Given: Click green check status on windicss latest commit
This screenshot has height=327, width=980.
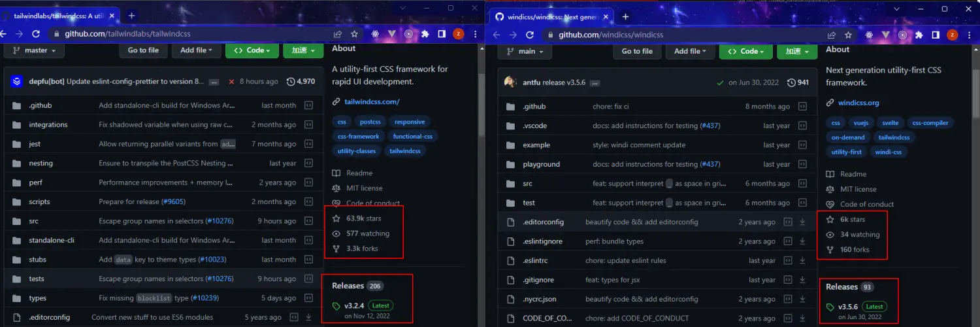Looking at the screenshot, I should pyautogui.click(x=720, y=82).
